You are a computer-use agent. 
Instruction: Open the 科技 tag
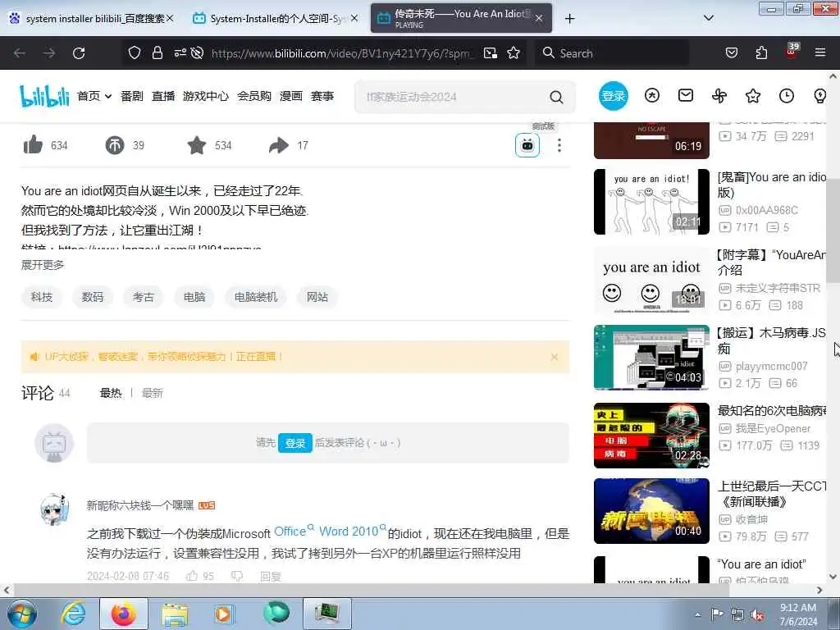[42, 297]
